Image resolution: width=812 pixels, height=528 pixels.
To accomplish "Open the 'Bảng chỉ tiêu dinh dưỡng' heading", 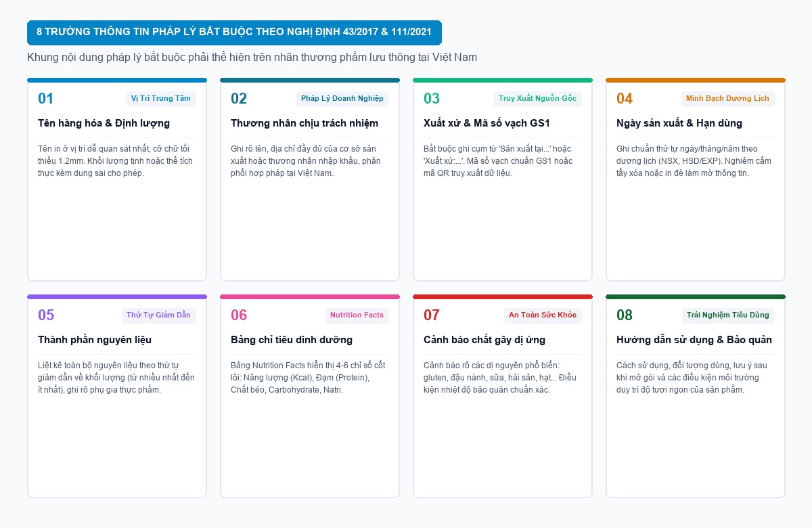I will 292,340.
